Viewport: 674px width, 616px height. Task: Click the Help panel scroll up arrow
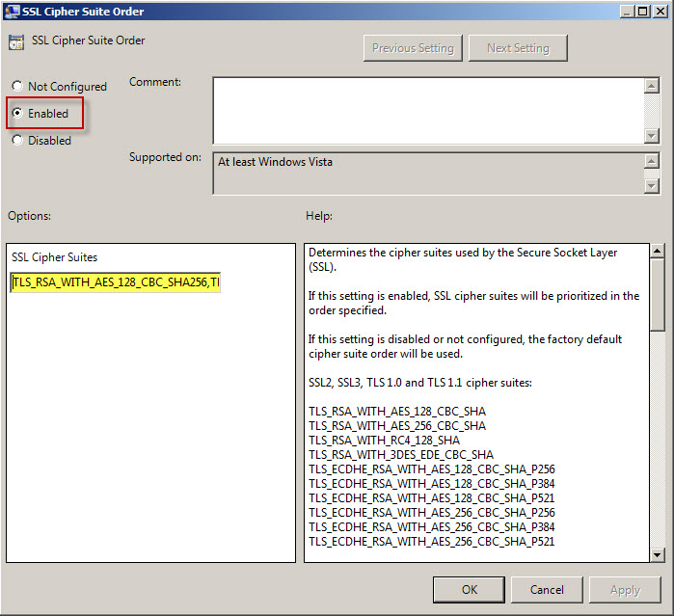658,252
